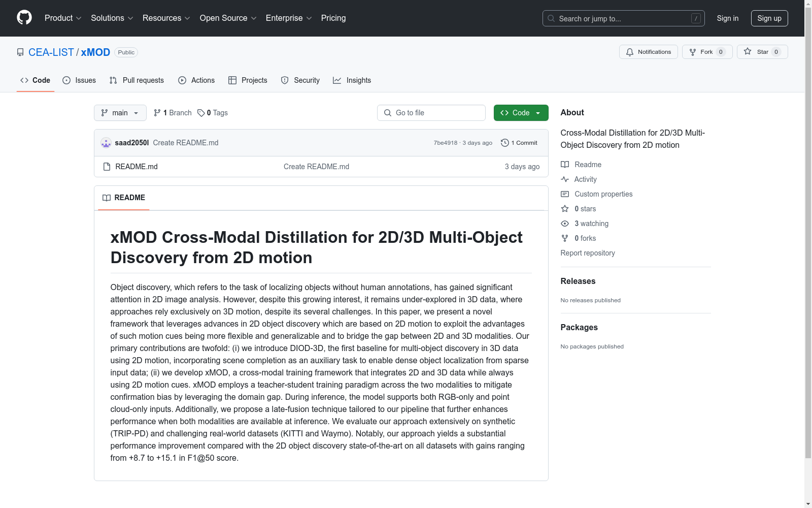Switch to the Issues tab
The image size is (812, 508).
coord(79,80)
